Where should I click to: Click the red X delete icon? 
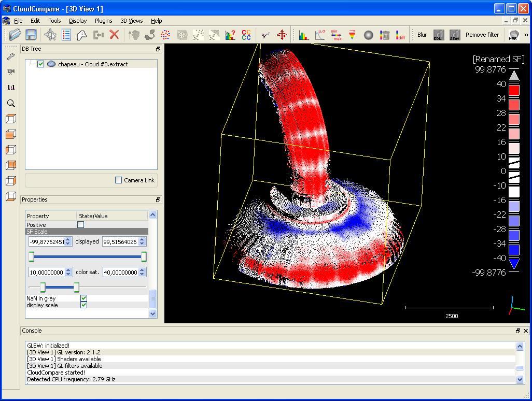[x=115, y=35]
